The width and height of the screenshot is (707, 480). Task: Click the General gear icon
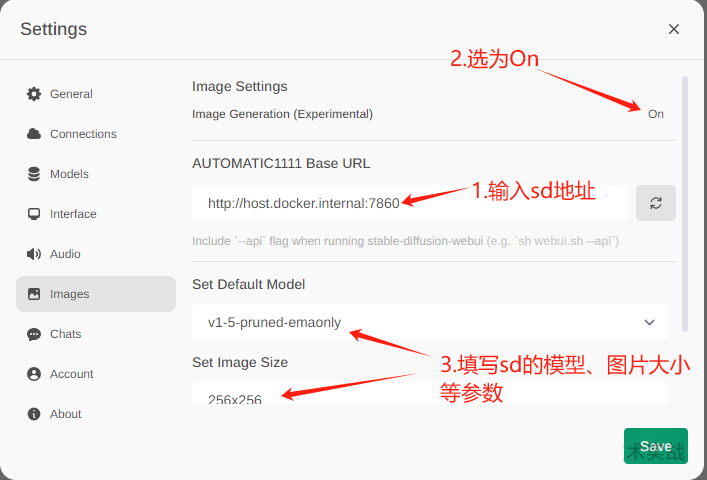tap(34, 94)
